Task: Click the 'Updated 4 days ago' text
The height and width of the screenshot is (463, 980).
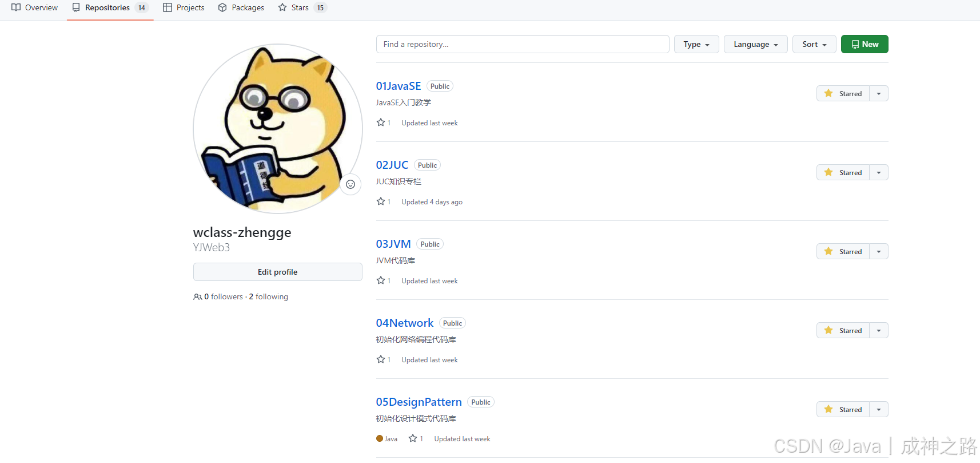Action: coord(432,202)
